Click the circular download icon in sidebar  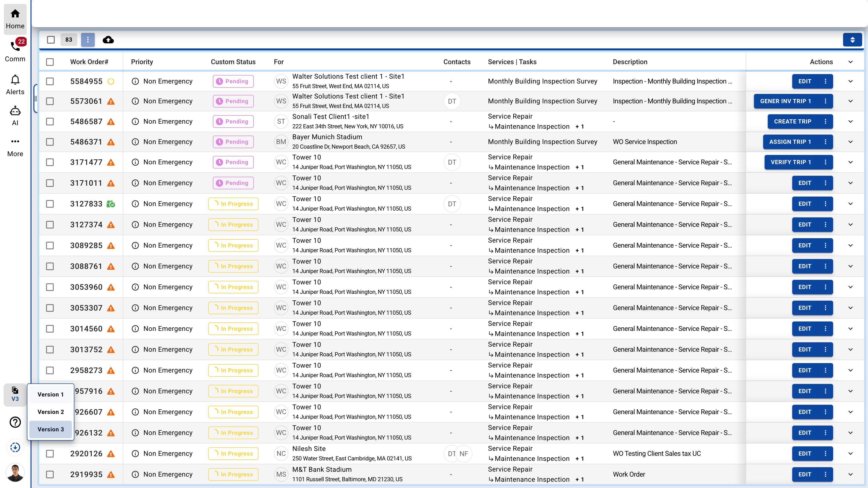[15, 447]
